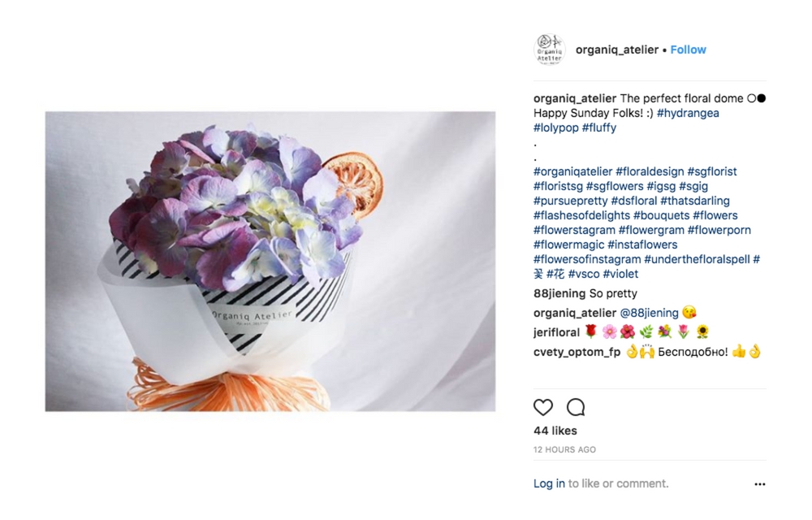812x520 pixels.
Task: Open the #violet hashtag
Action: click(620, 274)
